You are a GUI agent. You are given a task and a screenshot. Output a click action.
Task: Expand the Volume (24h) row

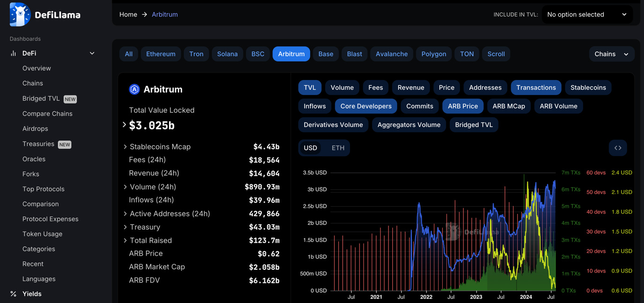[x=125, y=187]
